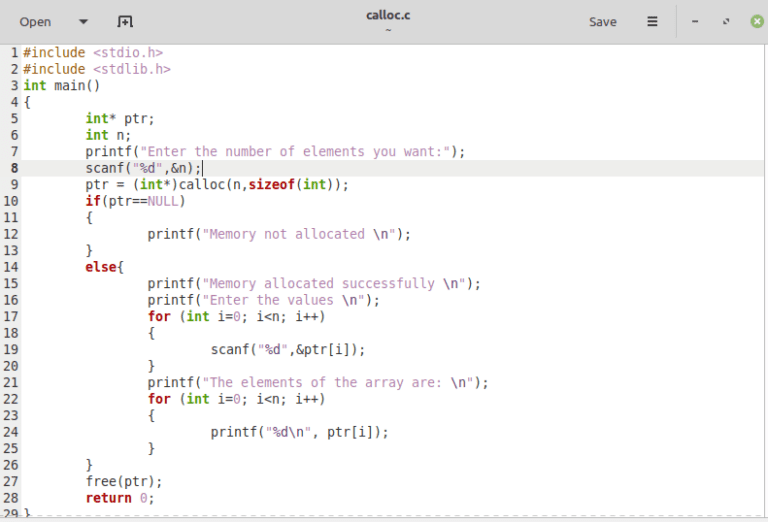This screenshot has height=522, width=768.
Task: Close the gedit window
Action: (x=757, y=22)
